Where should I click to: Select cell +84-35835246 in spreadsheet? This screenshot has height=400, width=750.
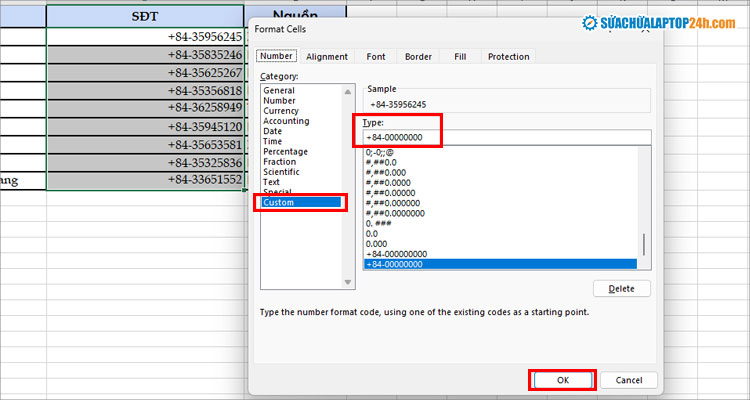(145, 55)
